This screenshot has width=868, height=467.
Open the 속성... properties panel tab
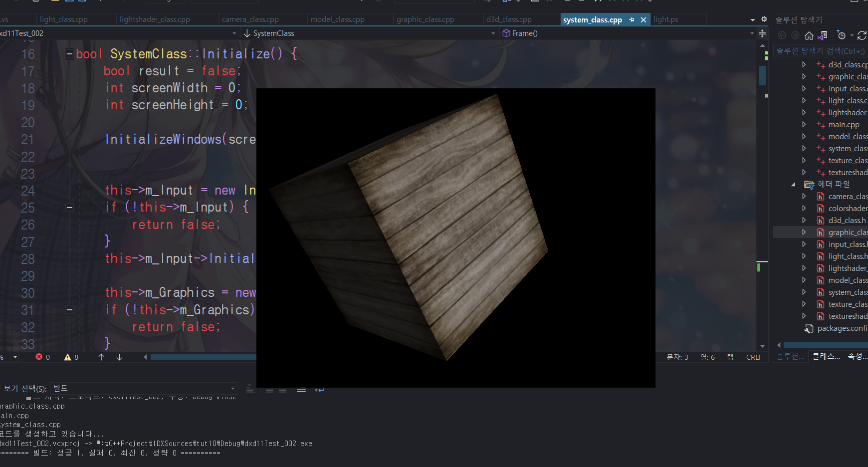click(858, 356)
